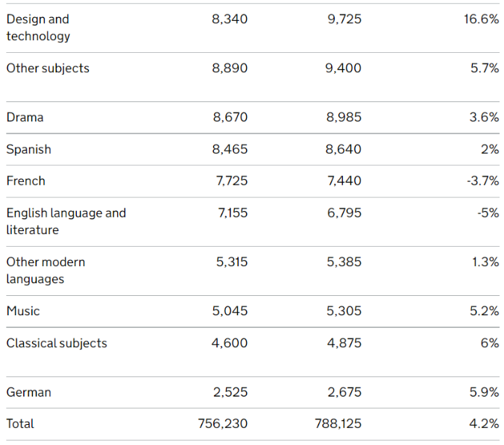504x445 pixels.
Task: Click the 9,725 Design and technology value
Action: (344, 19)
